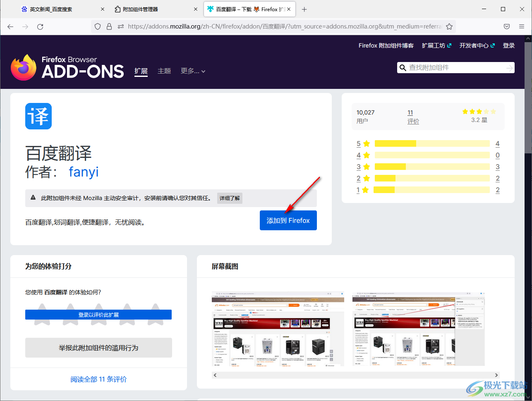Open tracking protection shield icon
The image size is (532, 401).
click(98, 26)
